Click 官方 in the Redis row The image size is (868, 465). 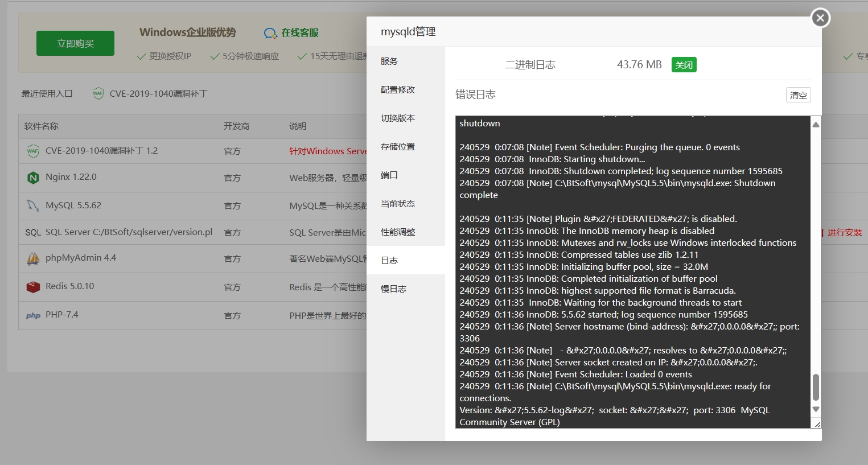coord(232,287)
